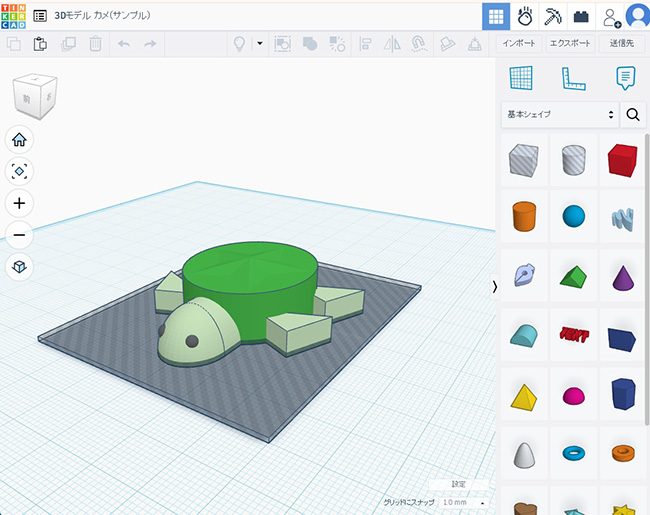Viewport: 650px width, 515px height.
Task: Pick the blue torus shape
Action: coord(574,453)
